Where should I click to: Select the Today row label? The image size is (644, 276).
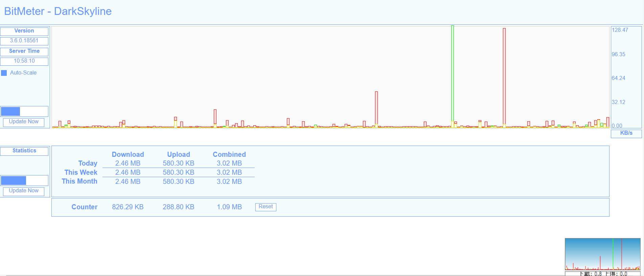click(x=88, y=164)
